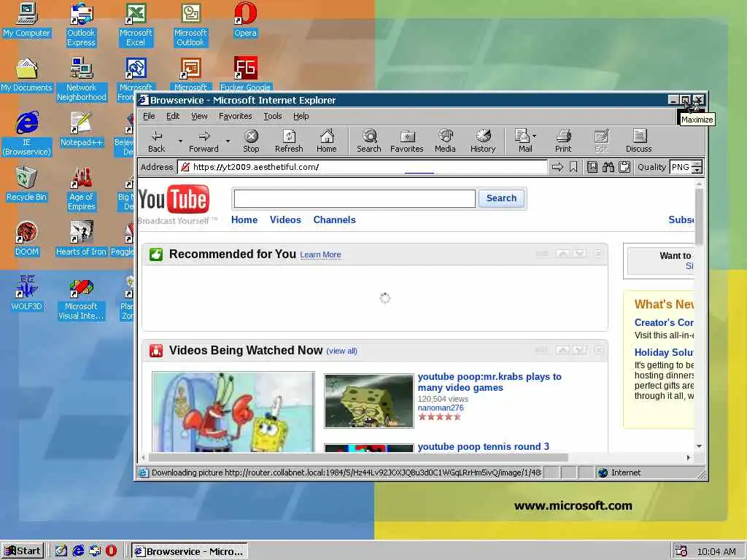Viewport: 747px width, 560px height.
Task: Launch Opera from Quick Launch
Action: 111,551
